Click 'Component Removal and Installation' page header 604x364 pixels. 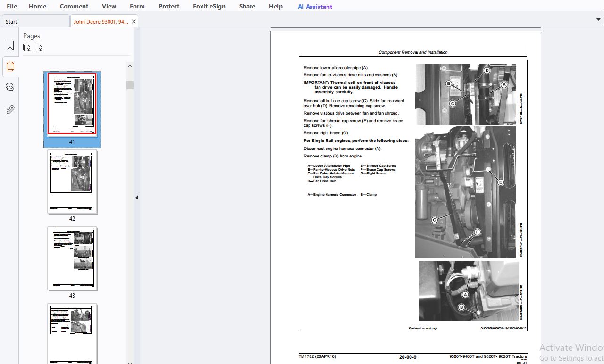(x=413, y=52)
